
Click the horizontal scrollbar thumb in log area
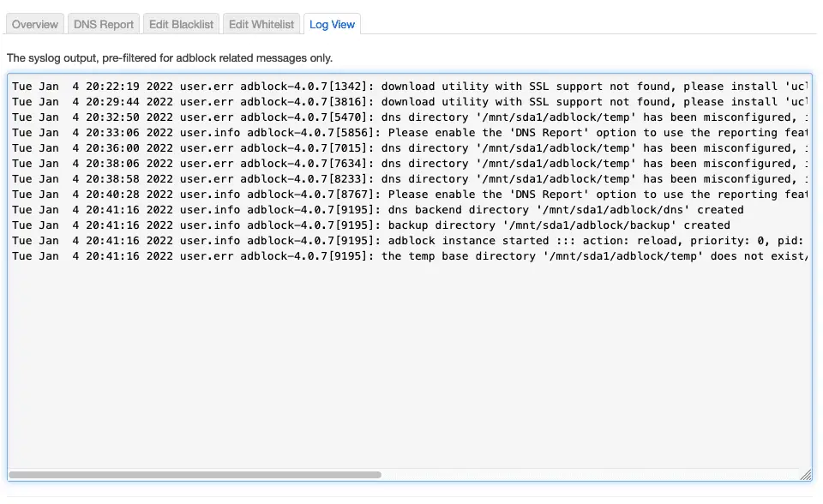[x=195, y=475]
